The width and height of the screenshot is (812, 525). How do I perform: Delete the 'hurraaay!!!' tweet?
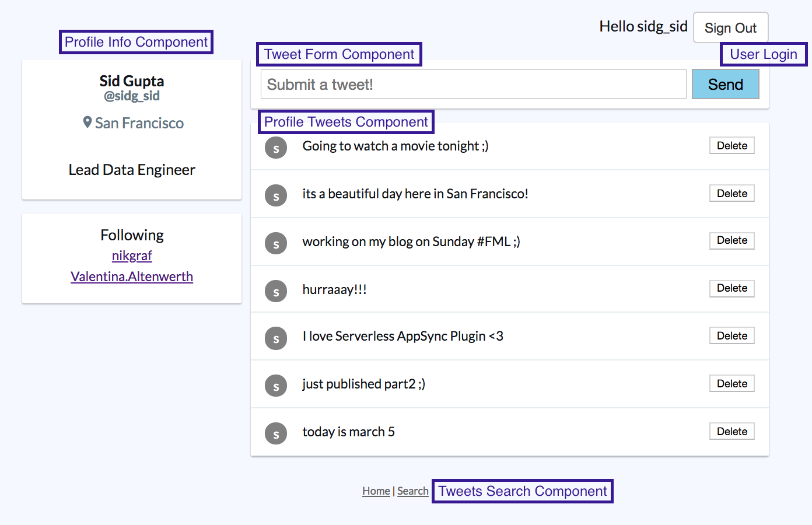pyautogui.click(x=731, y=288)
